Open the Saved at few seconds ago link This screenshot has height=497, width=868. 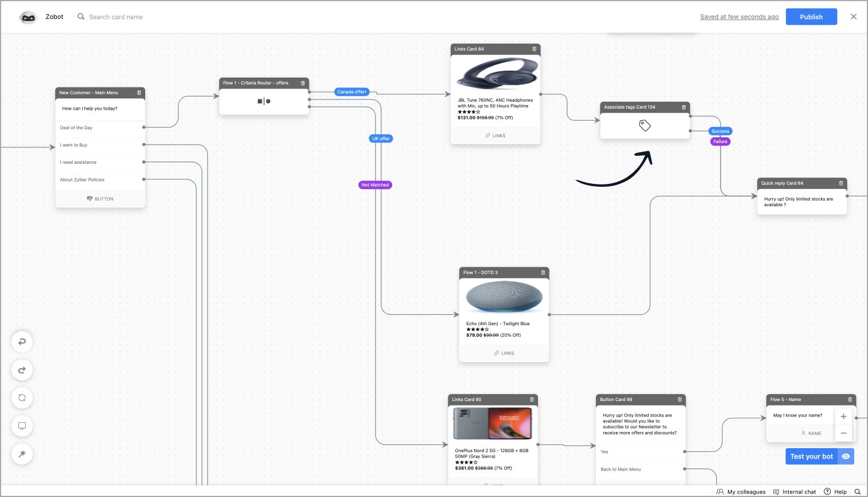pyautogui.click(x=739, y=17)
